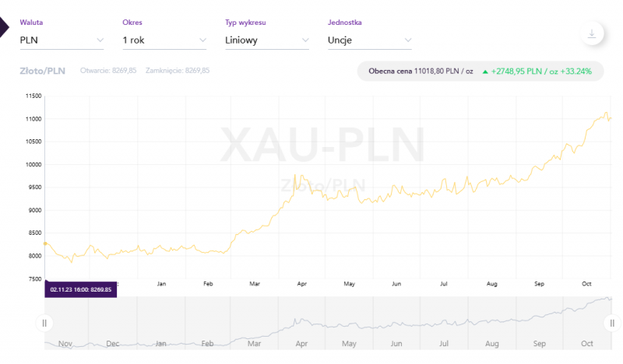Click the starting data point marker
Viewport: 623px width, 364px height.
pyautogui.click(x=45, y=243)
